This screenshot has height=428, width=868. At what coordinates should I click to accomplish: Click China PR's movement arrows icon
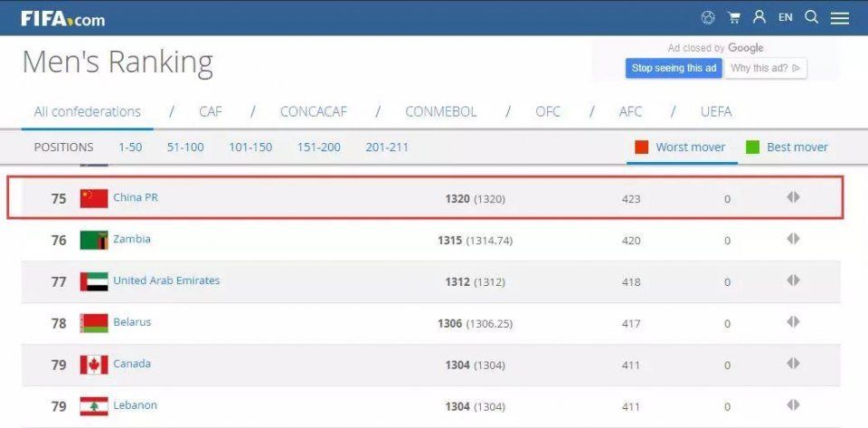[793, 197]
